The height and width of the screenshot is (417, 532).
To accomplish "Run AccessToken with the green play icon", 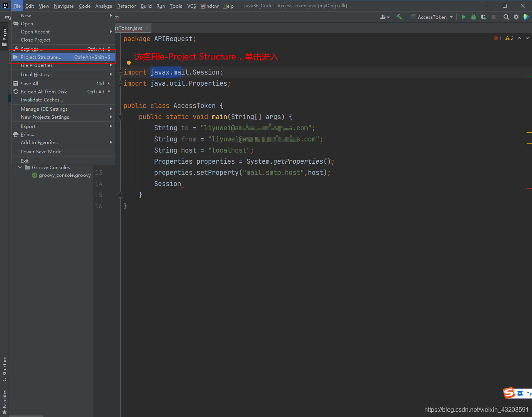I will tap(464, 17).
